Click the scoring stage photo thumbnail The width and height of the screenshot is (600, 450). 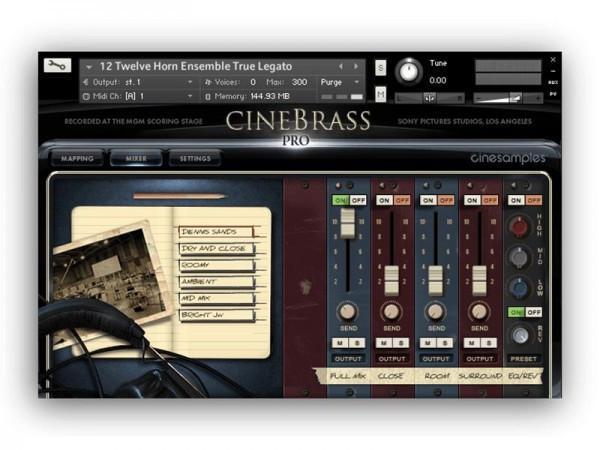point(111,274)
